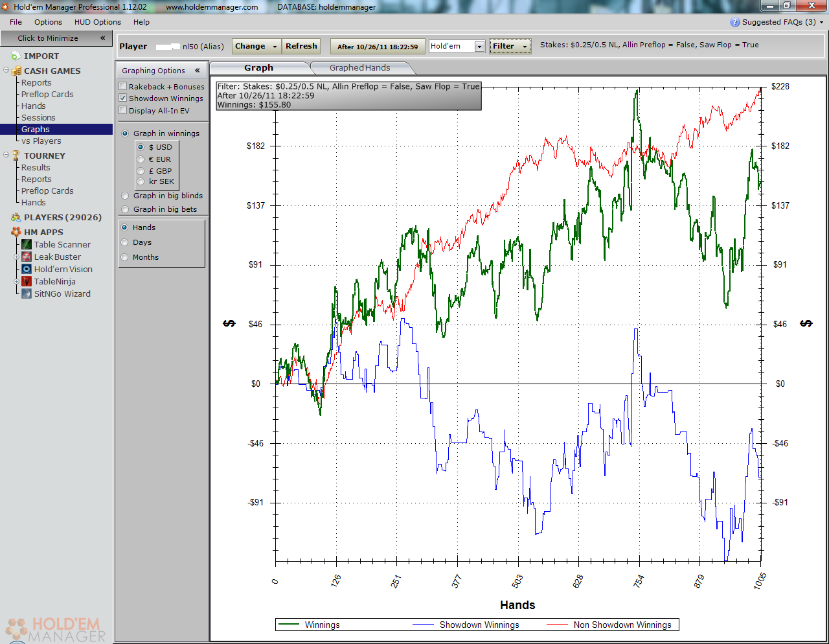
Task: Open Cash Games Preflop Cards
Action: click(x=47, y=94)
